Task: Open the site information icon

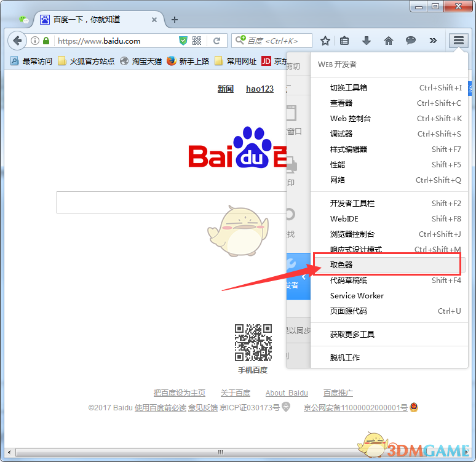Action: pos(35,41)
